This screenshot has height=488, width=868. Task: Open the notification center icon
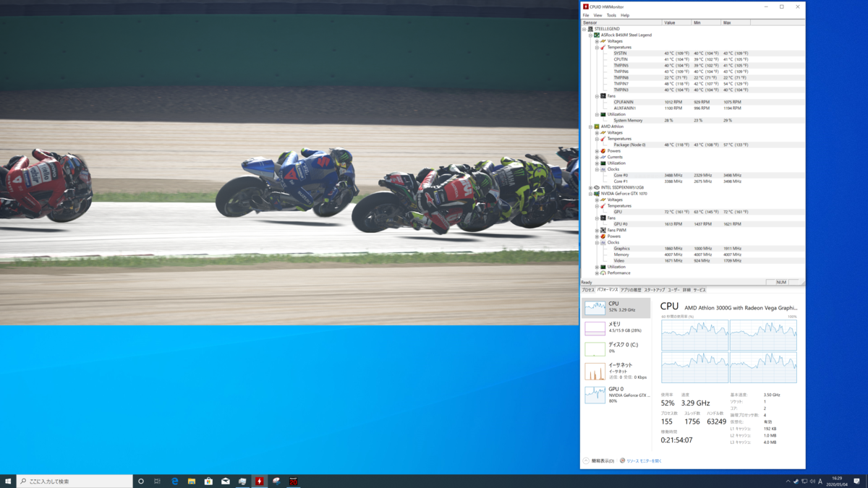tap(857, 481)
